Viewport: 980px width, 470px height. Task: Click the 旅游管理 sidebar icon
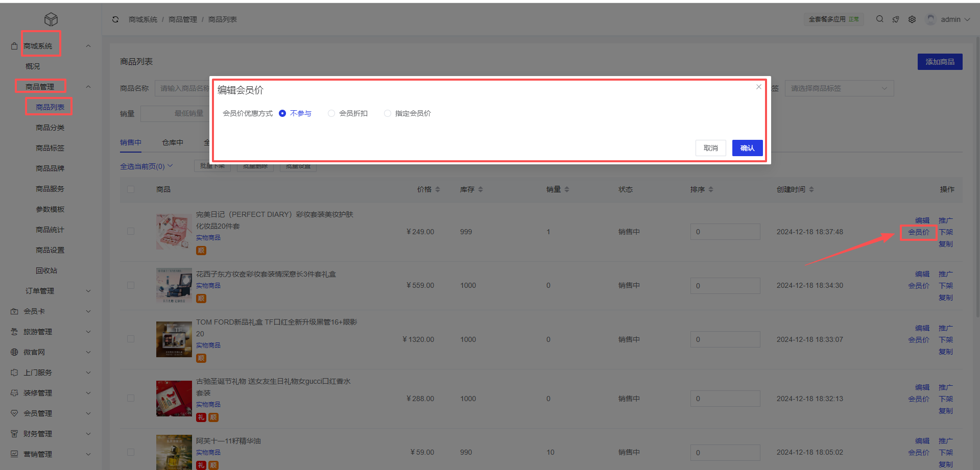tap(14, 332)
